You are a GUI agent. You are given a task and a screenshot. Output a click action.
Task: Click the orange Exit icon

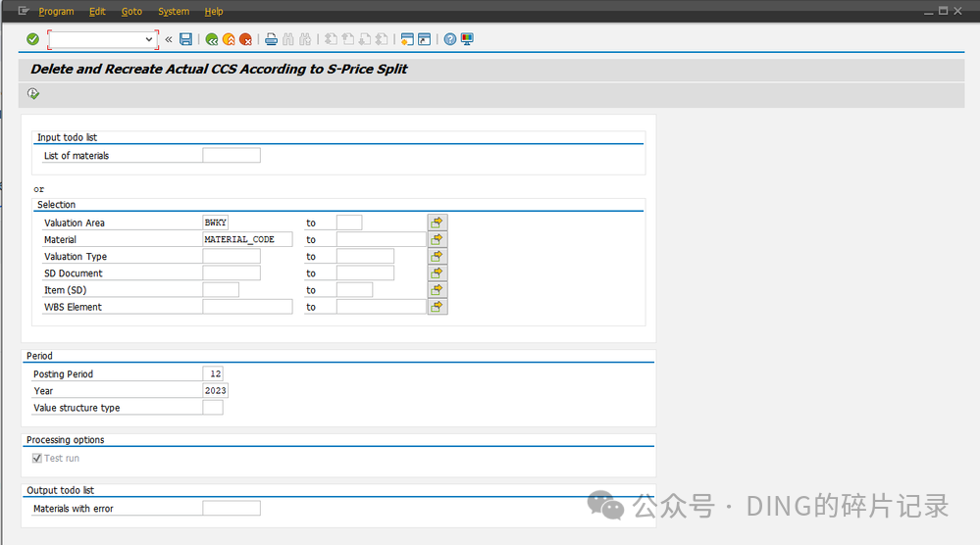[229, 39]
